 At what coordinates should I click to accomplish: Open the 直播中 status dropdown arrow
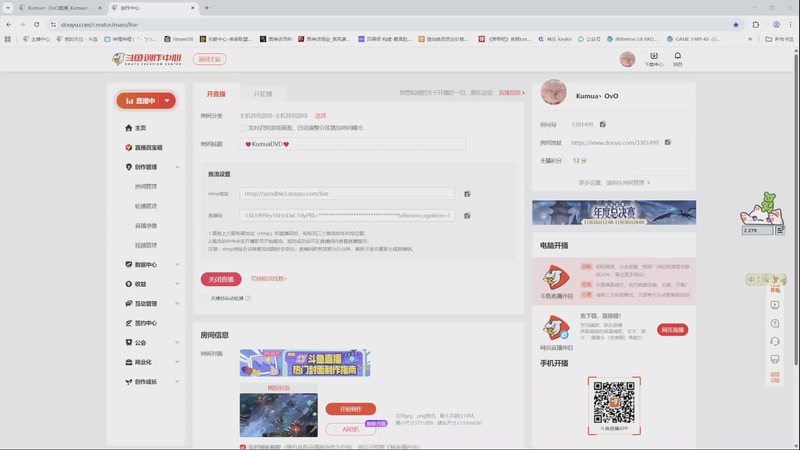(167, 101)
